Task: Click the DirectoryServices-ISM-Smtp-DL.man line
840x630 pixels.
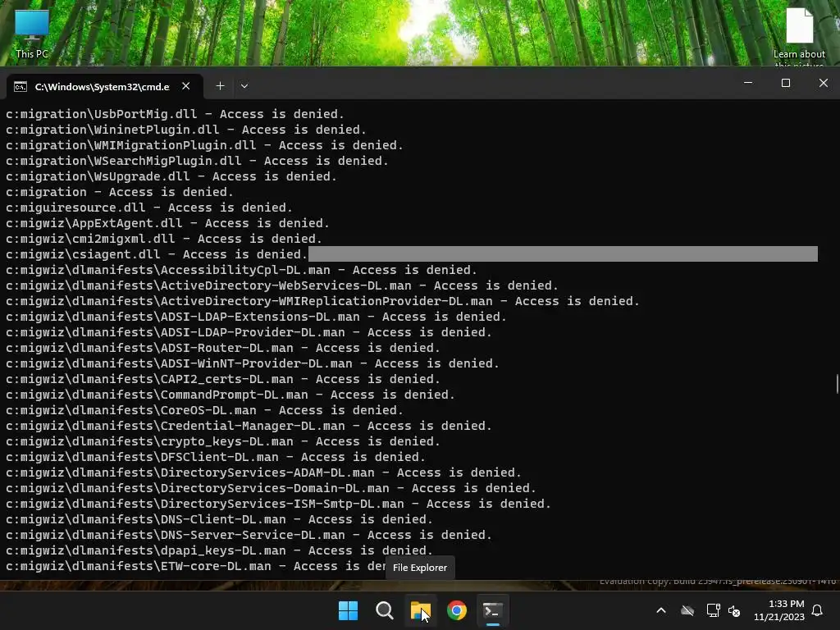Action: coord(278,504)
